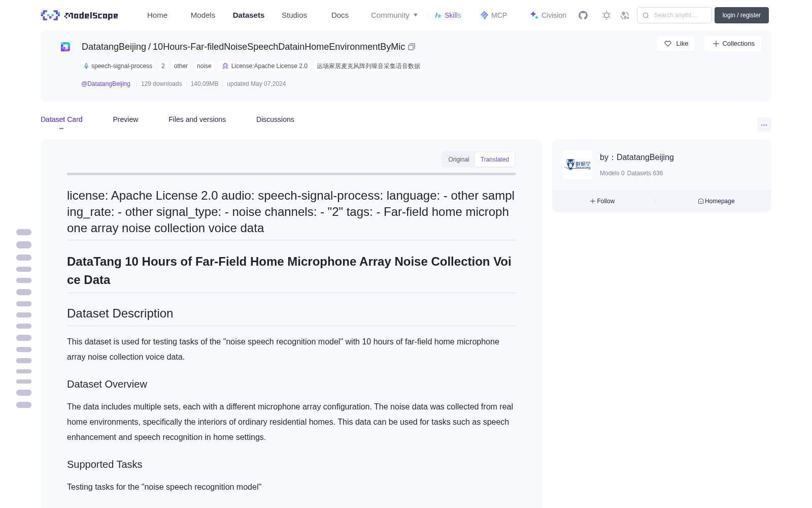Open the Civision page
The width and height of the screenshot is (812, 508).
[548, 15]
